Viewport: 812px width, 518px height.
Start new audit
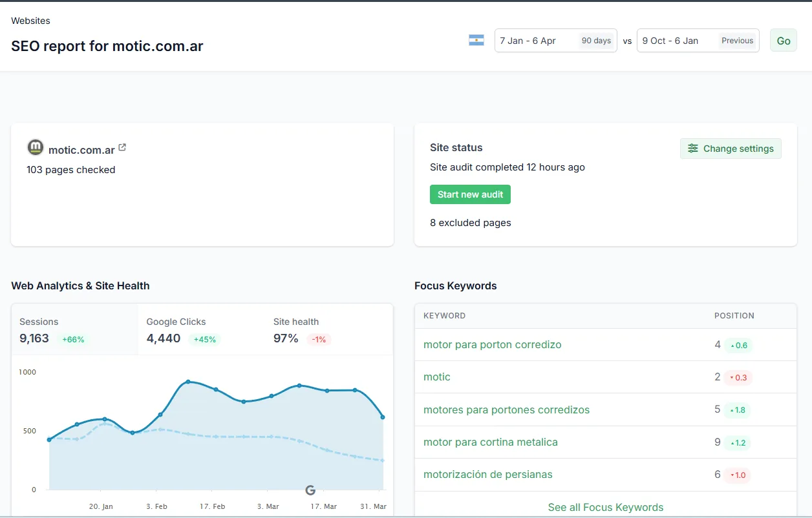470,194
